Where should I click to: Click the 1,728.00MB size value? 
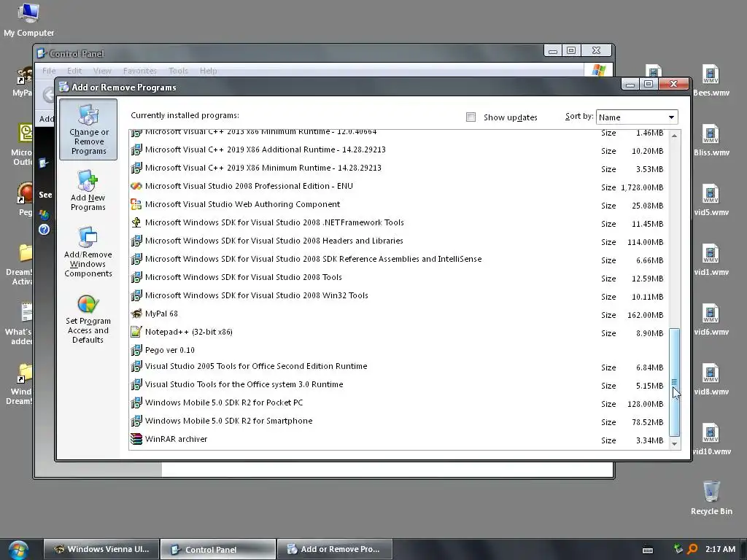[642, 187]
